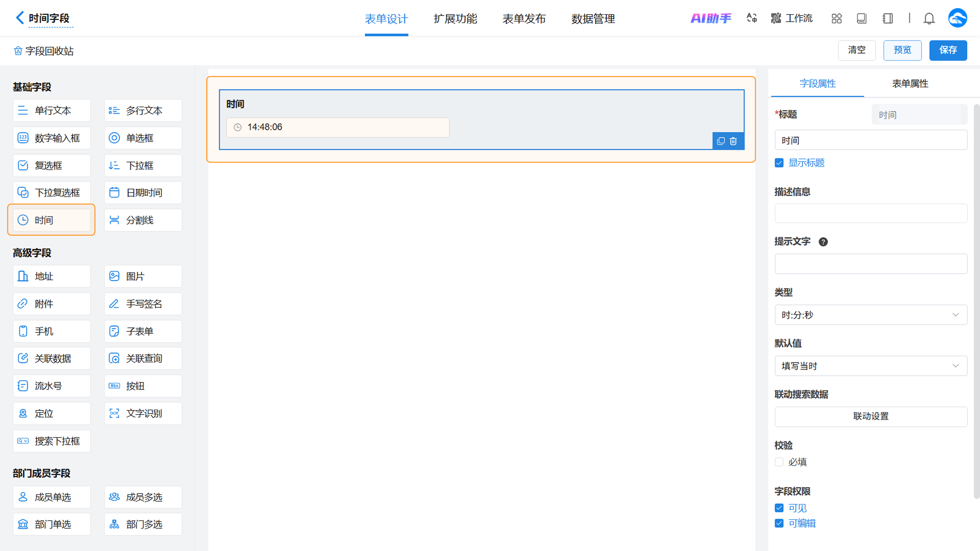
Task: Toggle 显示标题 checkbox
Action: 779,163
